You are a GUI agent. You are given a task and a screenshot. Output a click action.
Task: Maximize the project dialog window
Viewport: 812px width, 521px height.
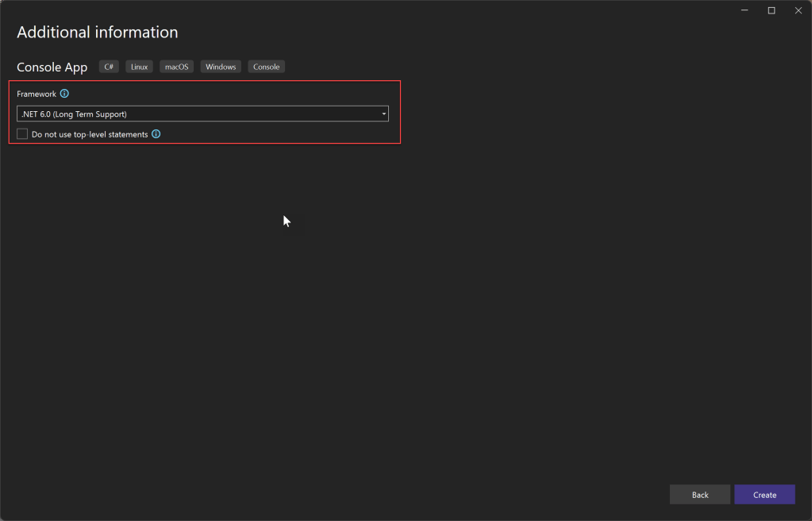coord(771,10)
